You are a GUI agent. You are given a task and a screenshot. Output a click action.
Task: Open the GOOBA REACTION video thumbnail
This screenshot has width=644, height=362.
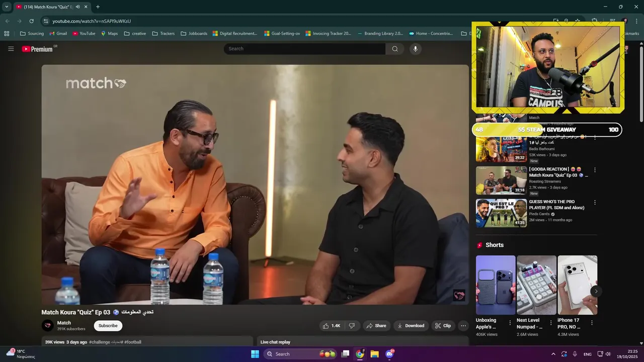[502, 180]
